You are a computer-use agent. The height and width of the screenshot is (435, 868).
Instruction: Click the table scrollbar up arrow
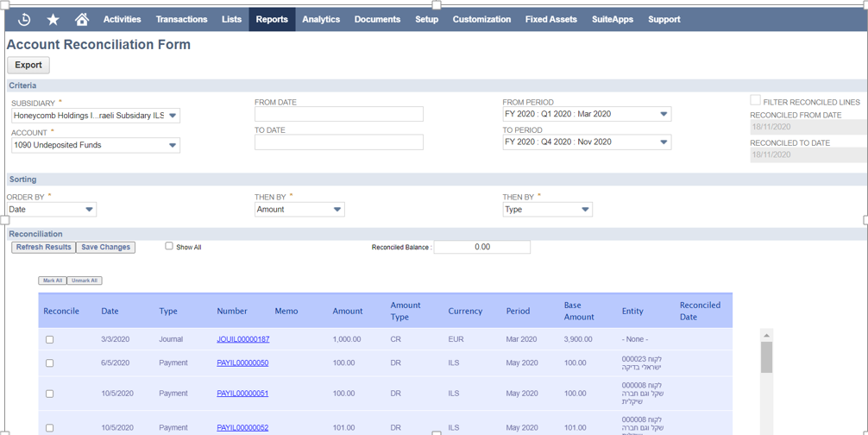[767, 336]
